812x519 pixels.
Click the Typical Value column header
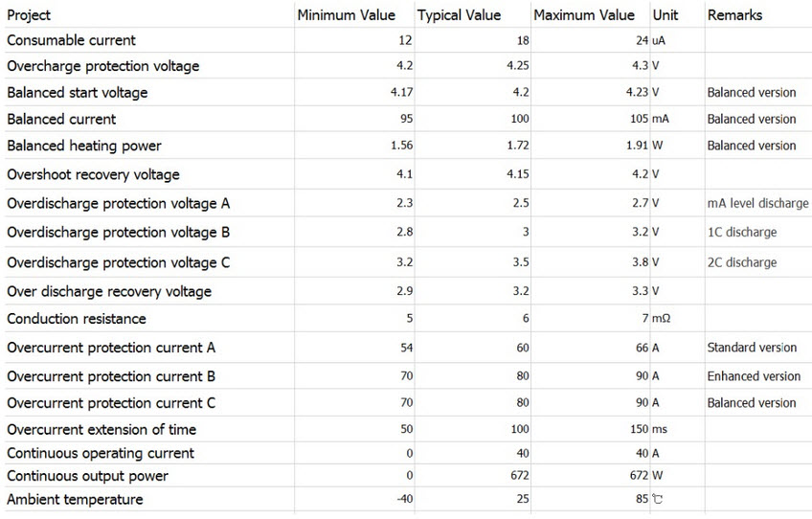[x=459, y=15]
